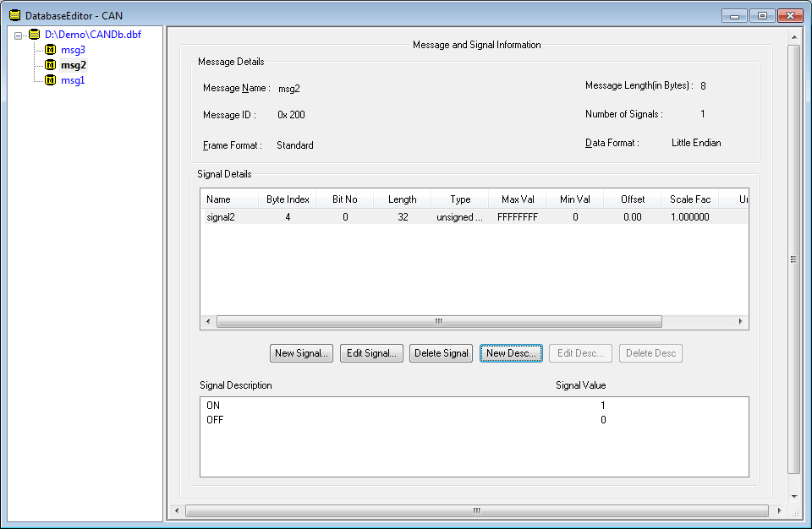Select msg2 in the tree
Image resolution: width=812 pixels, height=529 pixels.
coord(74,65)
